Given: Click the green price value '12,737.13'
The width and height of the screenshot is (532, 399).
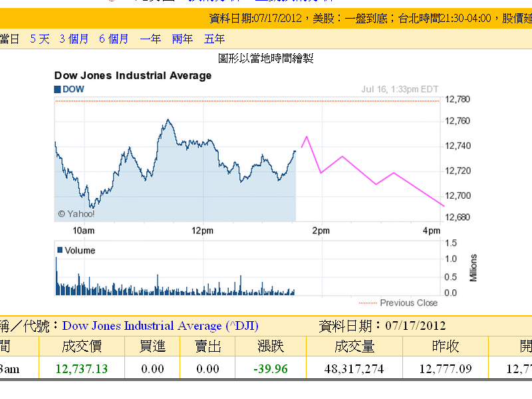Looking at the screenshot, I should pos(81,369).
